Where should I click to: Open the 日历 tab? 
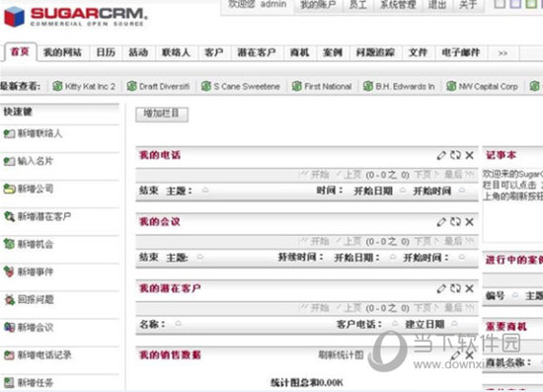(106, 52)
